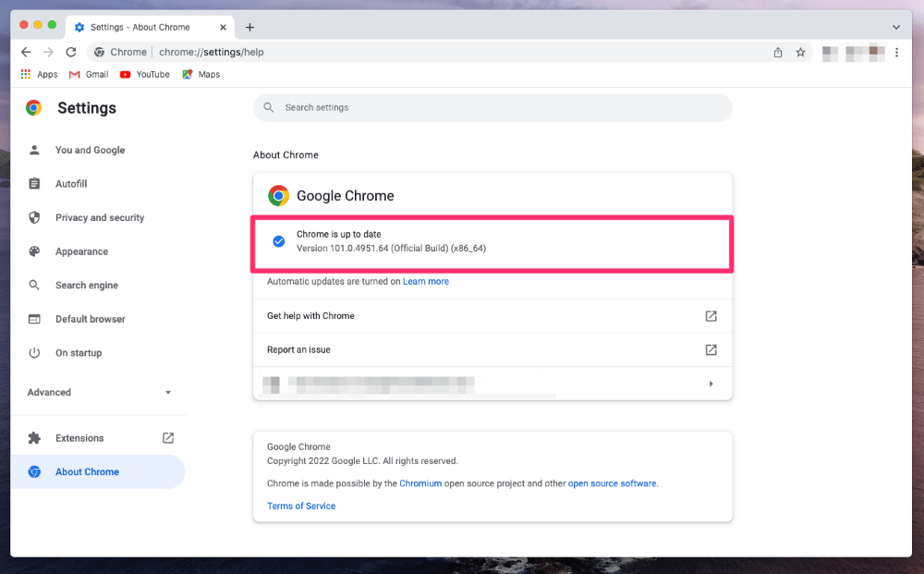This screenshot has width=924, height=574.
Task: Click the forward navigation arrow
Action: point(48,52)
